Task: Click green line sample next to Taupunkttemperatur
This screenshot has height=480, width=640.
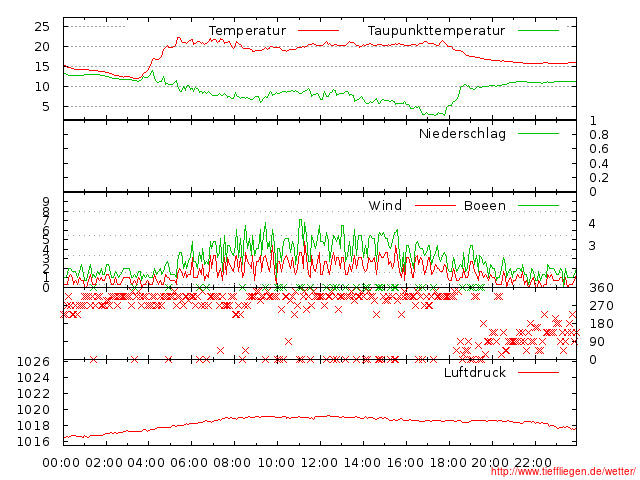Action: pyautogui.click(x=538, y=31)
